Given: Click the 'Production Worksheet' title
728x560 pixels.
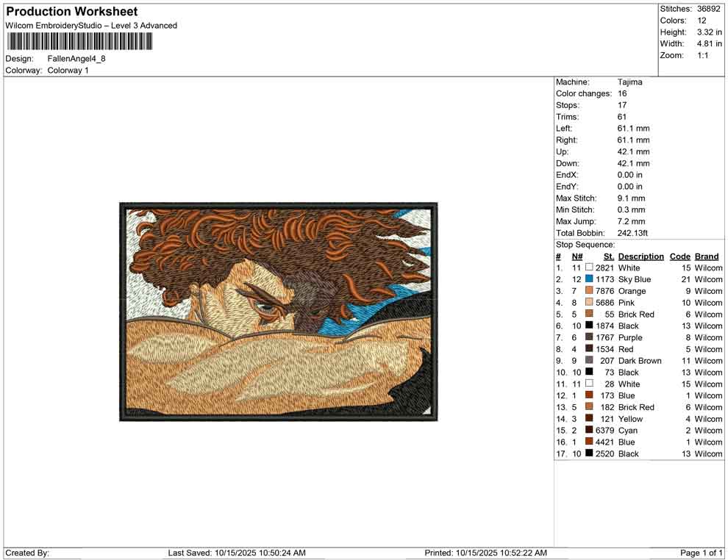Looking at the screenshot, I should coord(72,12).
